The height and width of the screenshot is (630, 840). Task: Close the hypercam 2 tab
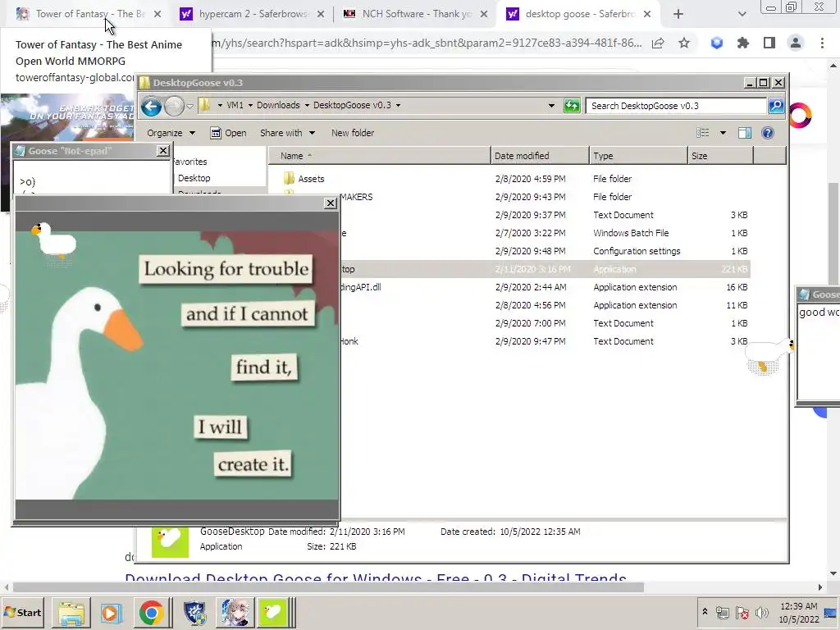[x=321, y=15]
